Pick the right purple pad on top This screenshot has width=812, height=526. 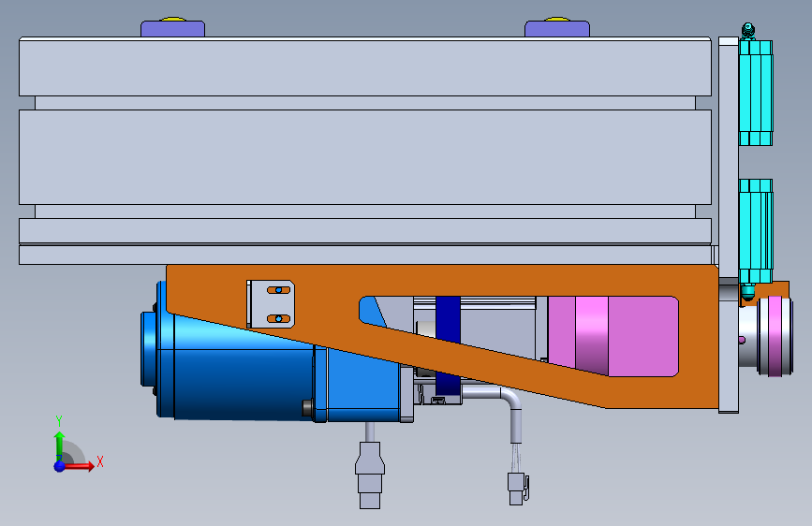(x=557, y=28)
